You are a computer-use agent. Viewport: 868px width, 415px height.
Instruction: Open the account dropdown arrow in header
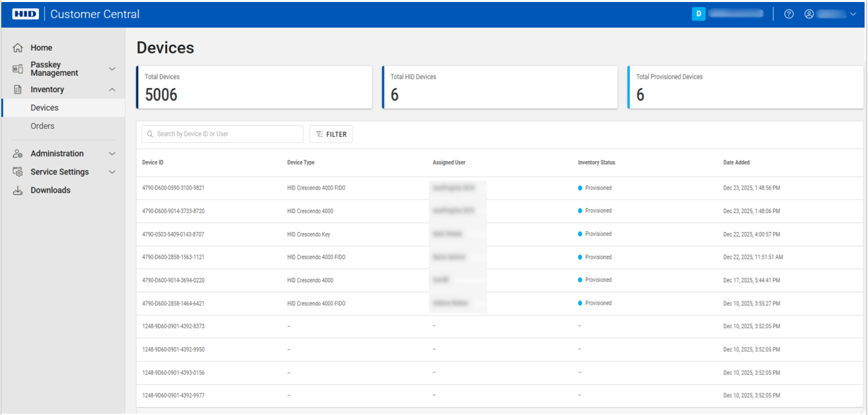(853, 14)
